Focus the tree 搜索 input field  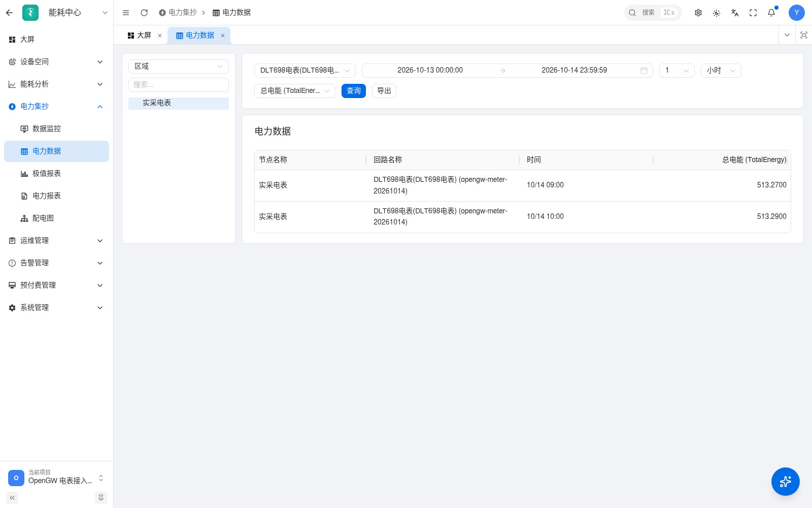(179, 85)
